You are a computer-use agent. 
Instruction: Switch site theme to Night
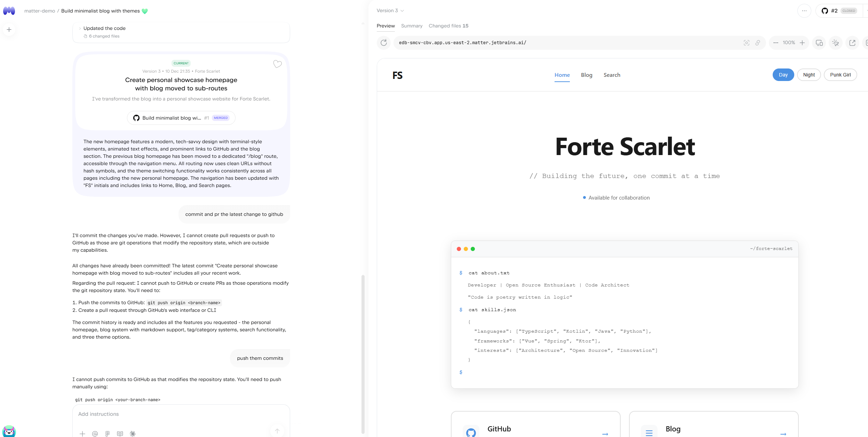[809, 75]
